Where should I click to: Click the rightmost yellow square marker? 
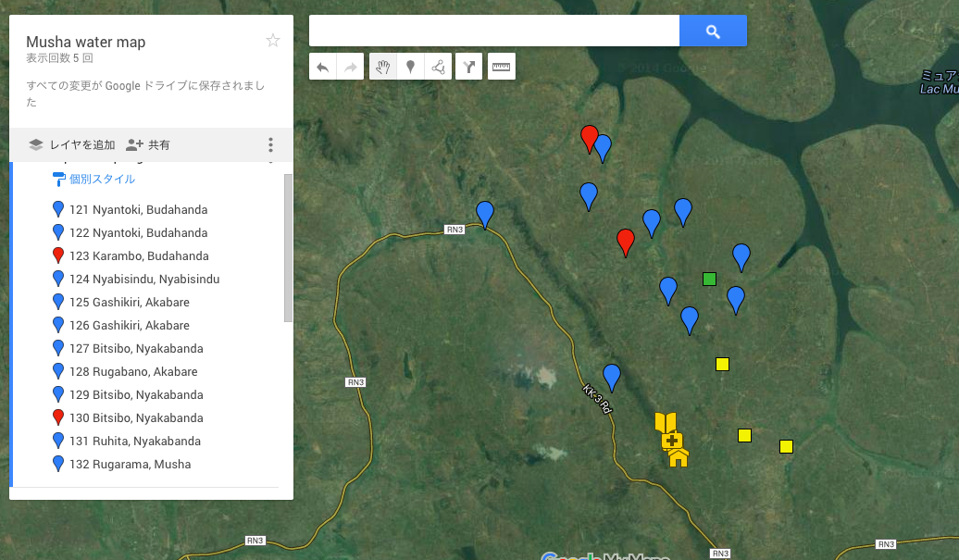pos(787,447)
